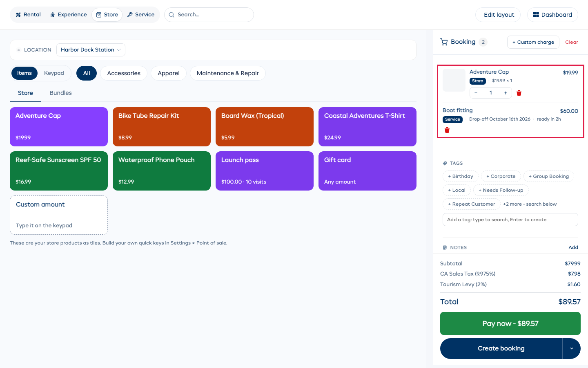Screen dimensions: 588x368
Task: Open the Service tab
Action: 141,15
